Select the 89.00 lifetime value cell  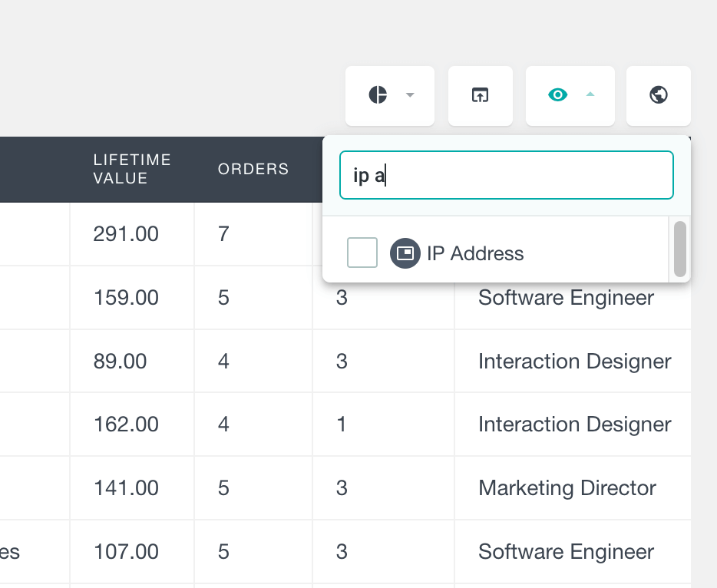pyautogui.click(x=120, y=361)
